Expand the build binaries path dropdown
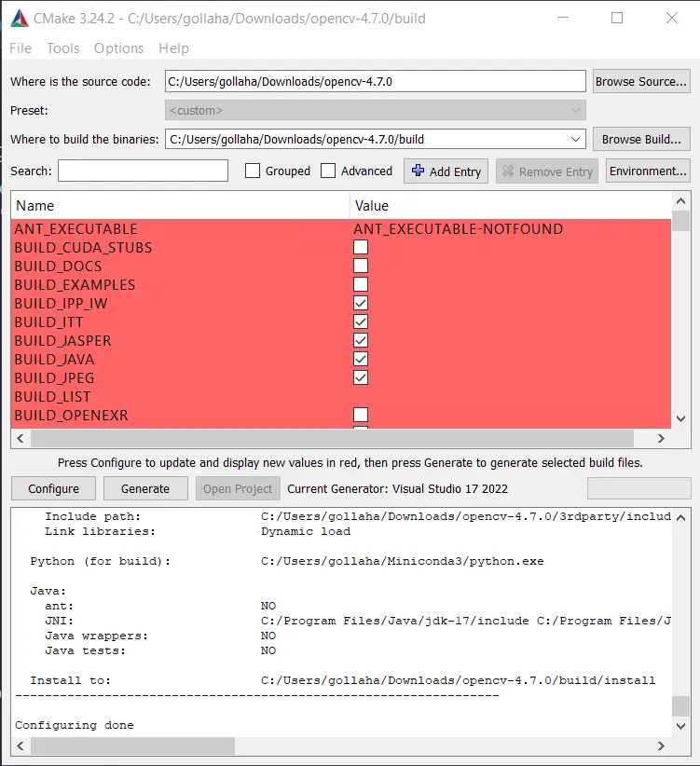Screen dimensions: 700x766 click(x=575, y=139)
